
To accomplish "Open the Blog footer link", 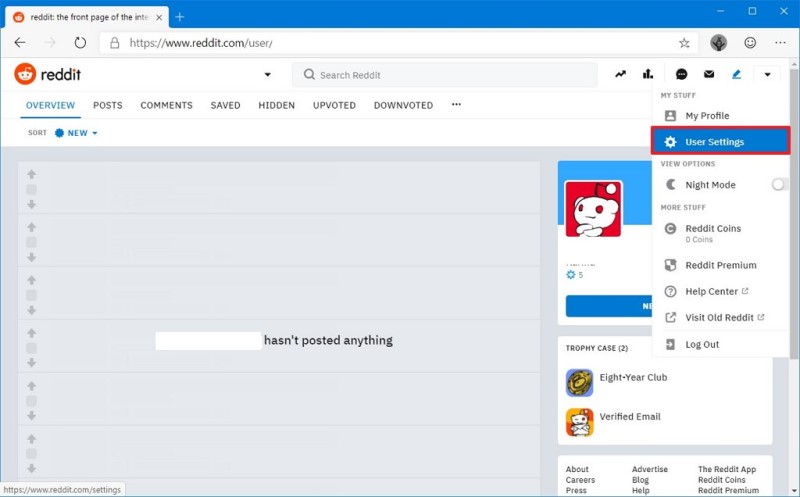I will pos(640,480).
